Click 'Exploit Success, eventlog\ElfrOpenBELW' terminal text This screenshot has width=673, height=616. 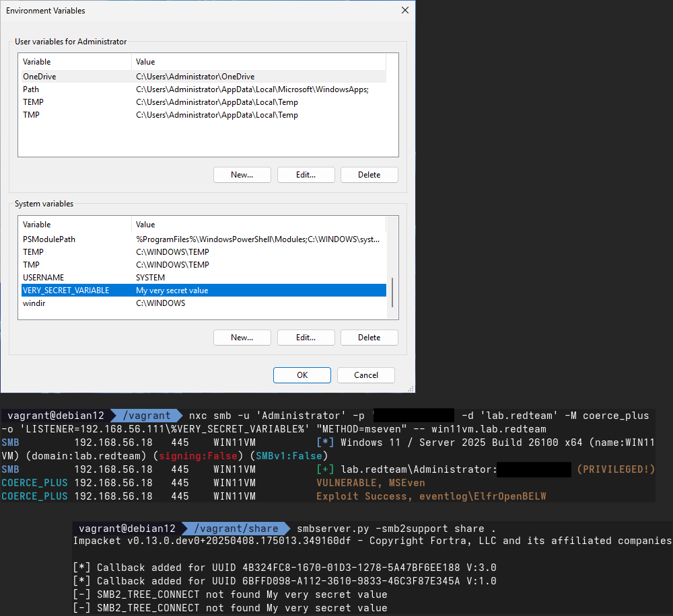(431, 496)
